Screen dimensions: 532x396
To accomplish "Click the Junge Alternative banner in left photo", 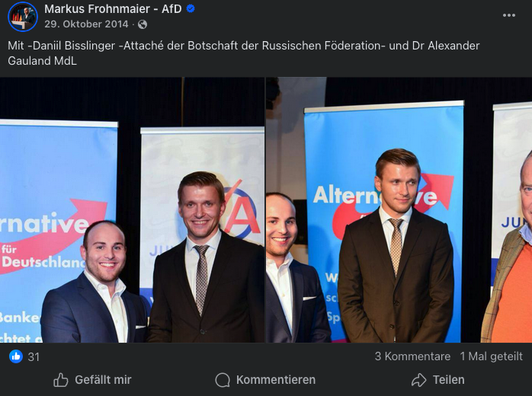I will pos(202,210).
